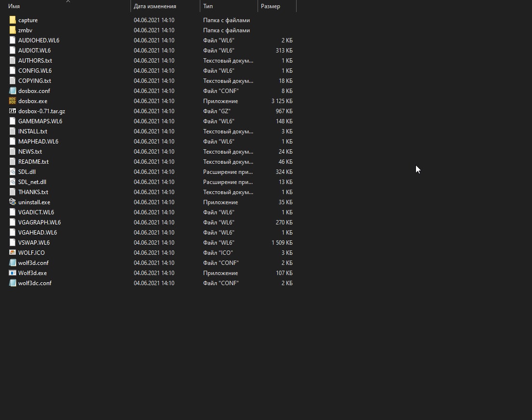The height and width of the screenshot is (420, 532).
Task: Click the THANKS.txt document icon
Action: (13, 192)
